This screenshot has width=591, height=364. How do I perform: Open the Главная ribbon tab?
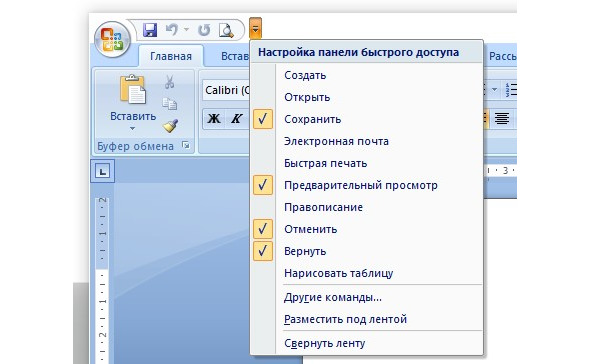171,56
